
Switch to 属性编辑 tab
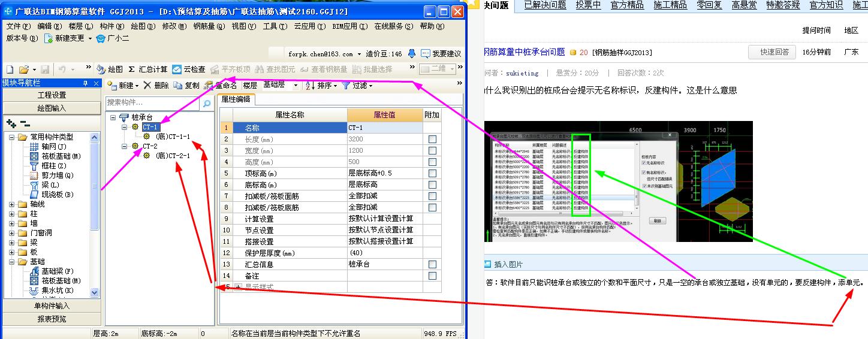pyautogui.click(x=236, y=99)
